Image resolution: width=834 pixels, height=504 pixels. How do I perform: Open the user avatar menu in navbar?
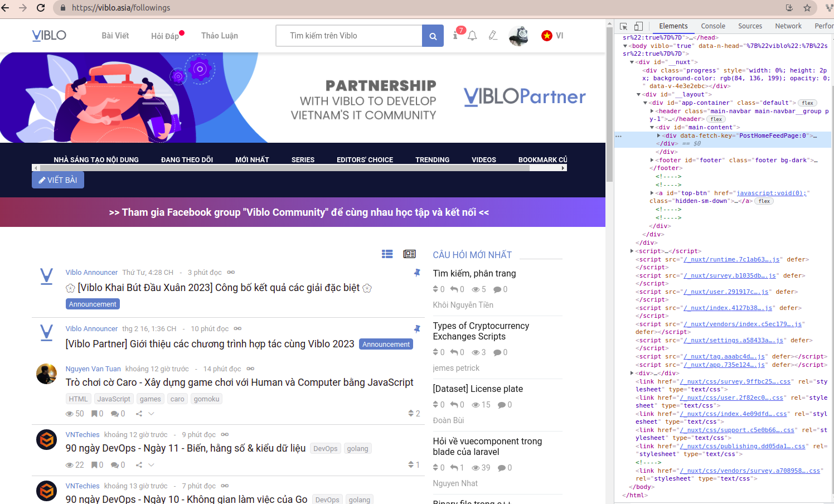(518, 36)
